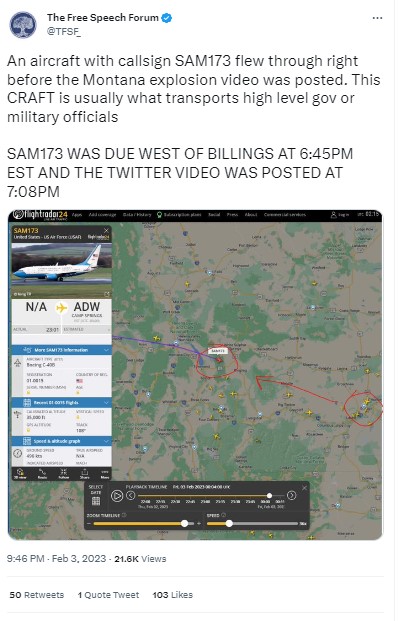Click the Route icon in flight panel toolbar
The width and height of the screenshot is (411, 621).
point(42,473)
